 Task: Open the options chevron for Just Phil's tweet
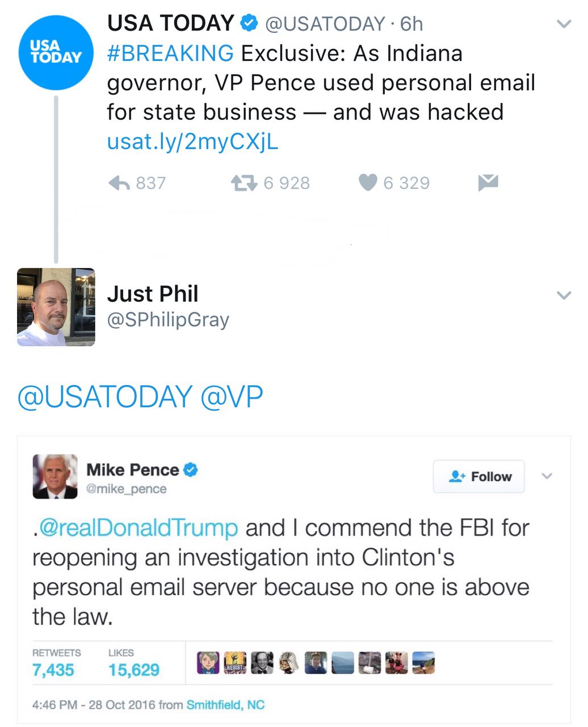click(x=564, y=295)
